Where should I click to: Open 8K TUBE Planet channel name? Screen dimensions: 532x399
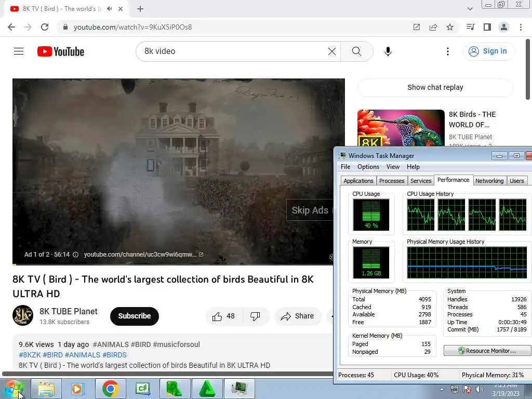[x=69, y=312]
